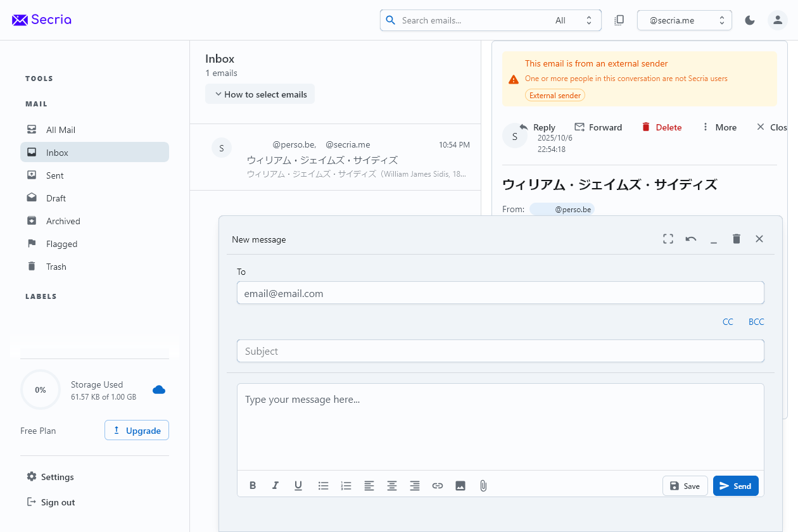Open the search filter All dropdown
The width and height of the screenshot is (798, 532).
pos(574,20)
